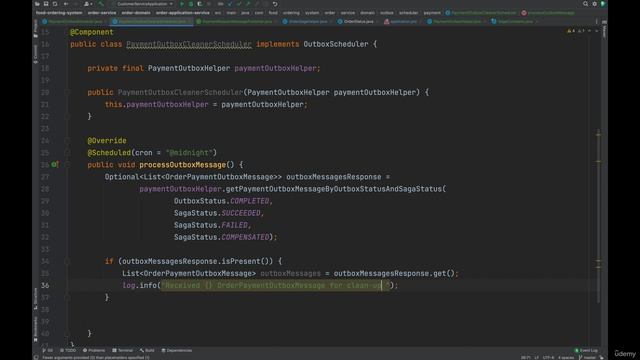
Task: Open the TODO tool window
Action: tap(68, 350)
